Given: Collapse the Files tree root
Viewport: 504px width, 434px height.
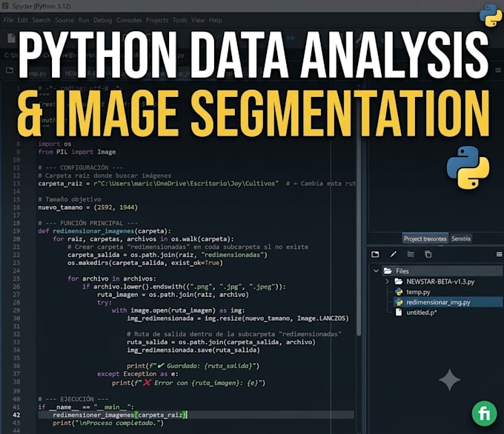Looking at the screenshot, I should tap(376, 271).
